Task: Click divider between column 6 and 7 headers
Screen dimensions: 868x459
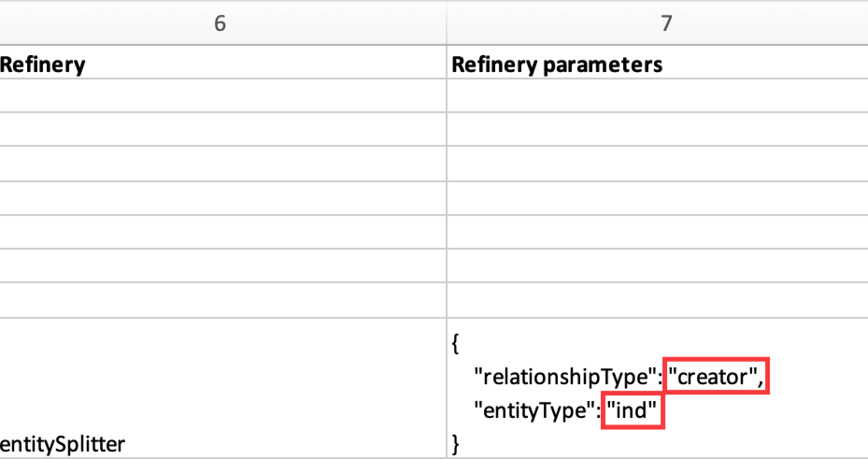Action: pos(447,23)
